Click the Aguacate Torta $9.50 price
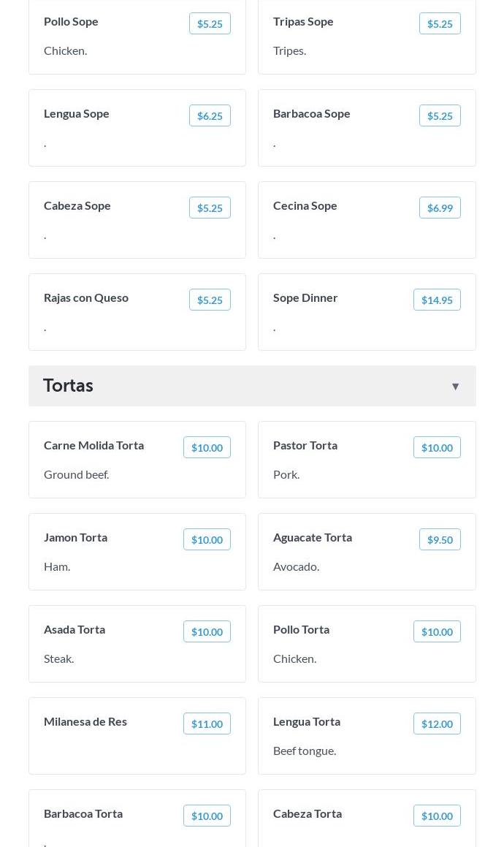The height and width of the screenshot is (847, 504). coord(440,539)
